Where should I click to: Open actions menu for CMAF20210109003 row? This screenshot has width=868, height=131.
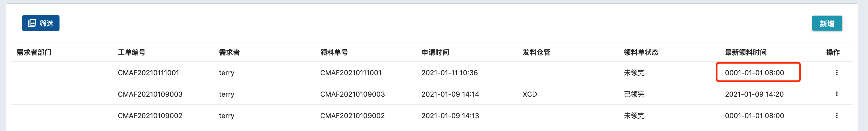point(836,94)
